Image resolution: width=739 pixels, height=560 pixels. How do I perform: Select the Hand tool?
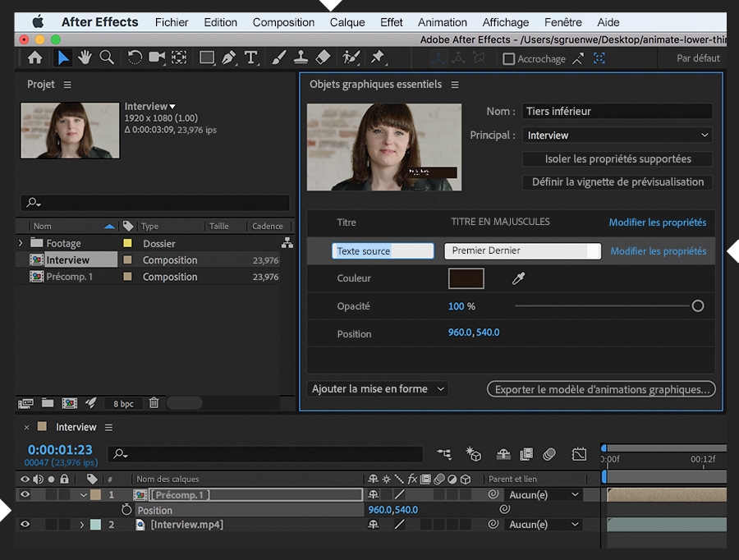85,57
